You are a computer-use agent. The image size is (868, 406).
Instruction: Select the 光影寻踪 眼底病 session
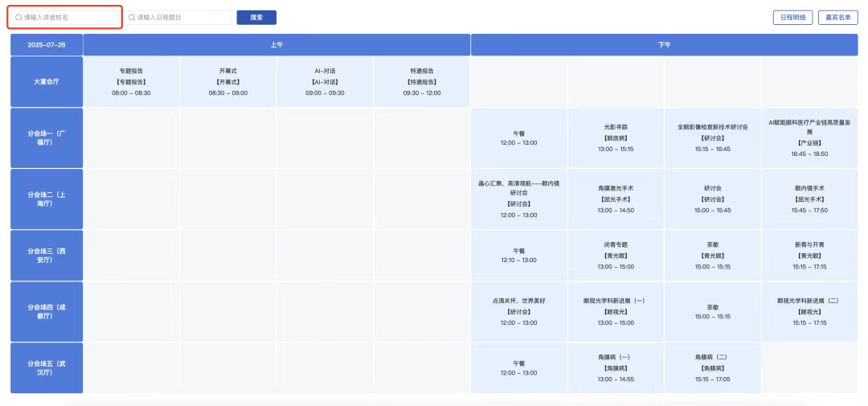coord(616,137)
